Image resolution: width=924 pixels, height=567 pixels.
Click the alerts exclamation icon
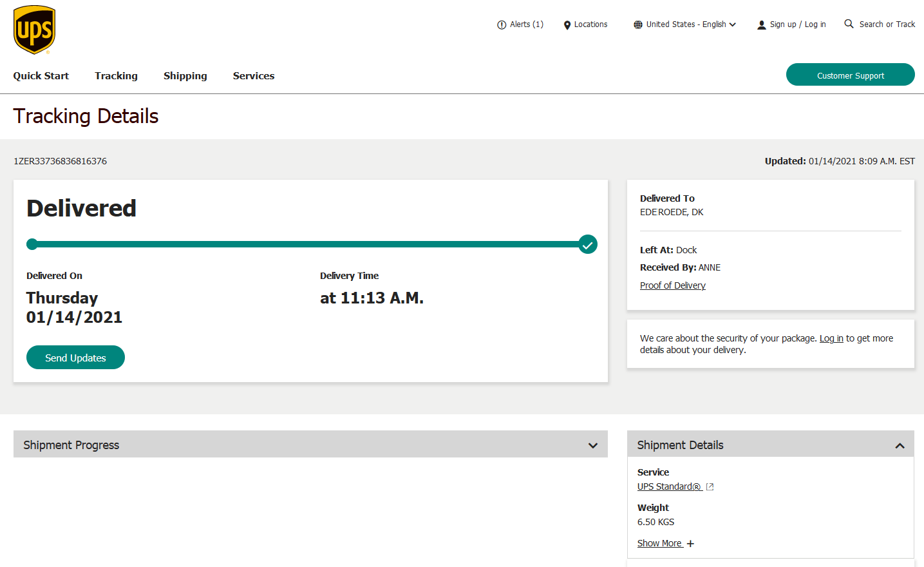pos(502,25)
